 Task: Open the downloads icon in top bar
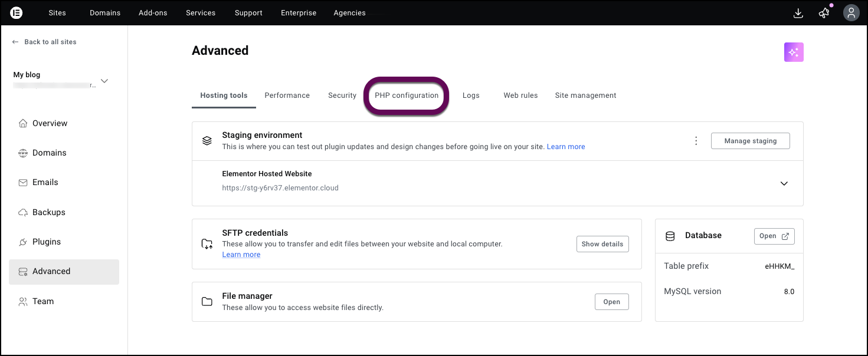(x=798, y=13)
